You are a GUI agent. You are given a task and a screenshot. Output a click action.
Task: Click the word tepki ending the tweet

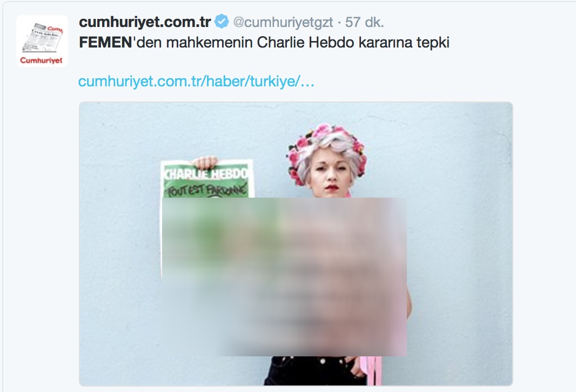click(x=433, y=43)
